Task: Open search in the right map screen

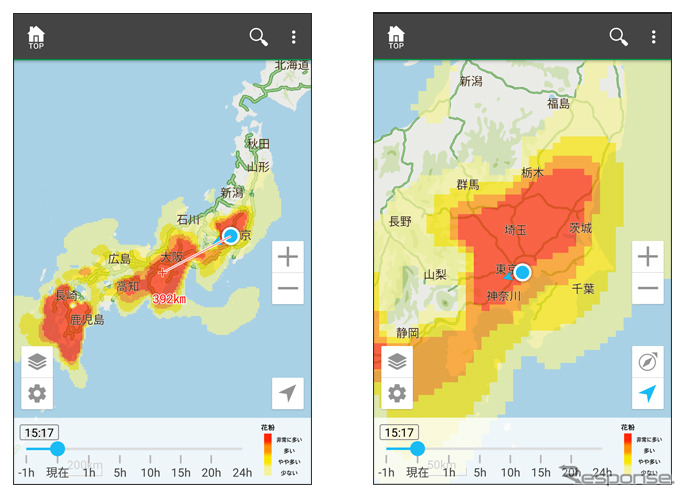Action: coord(619,37)
